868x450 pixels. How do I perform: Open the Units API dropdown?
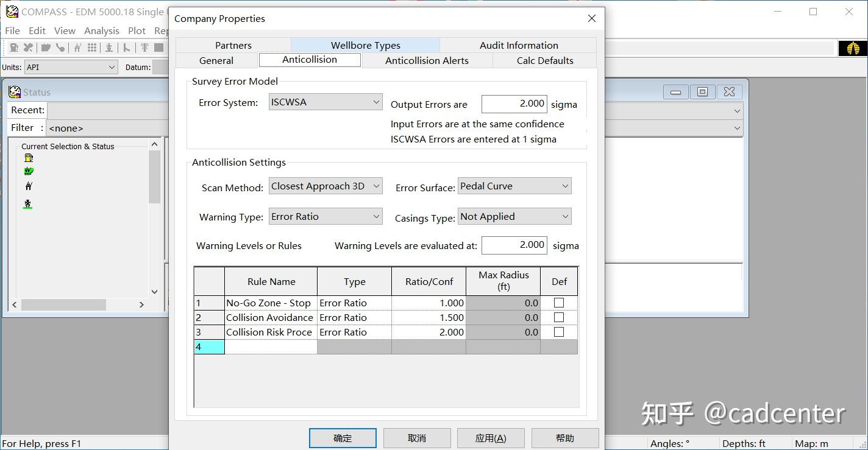tap(71, 68)
